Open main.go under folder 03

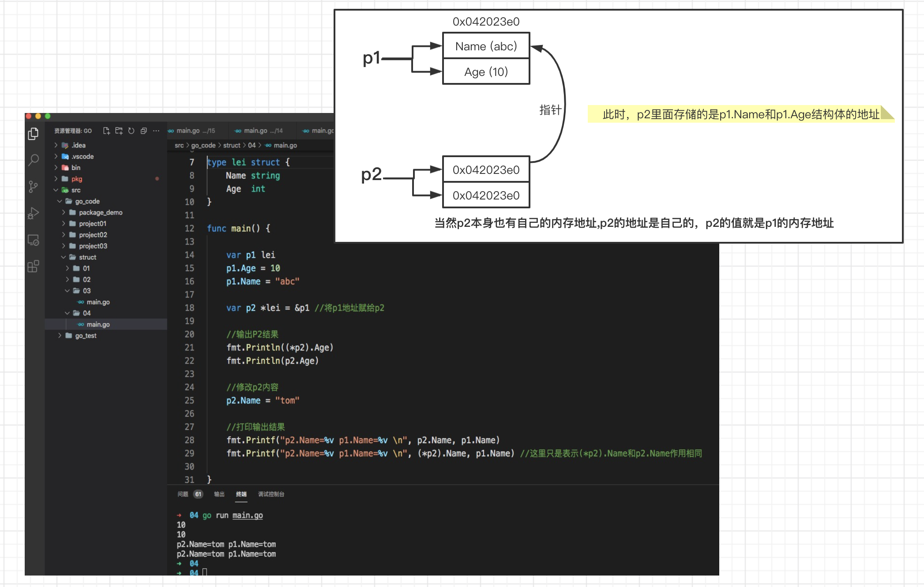[x=98, y=302]
